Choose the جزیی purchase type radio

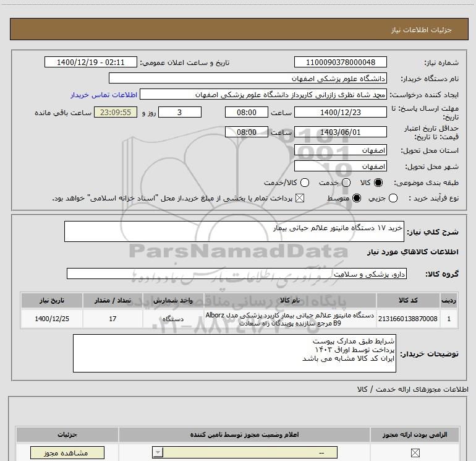(393, 198)
